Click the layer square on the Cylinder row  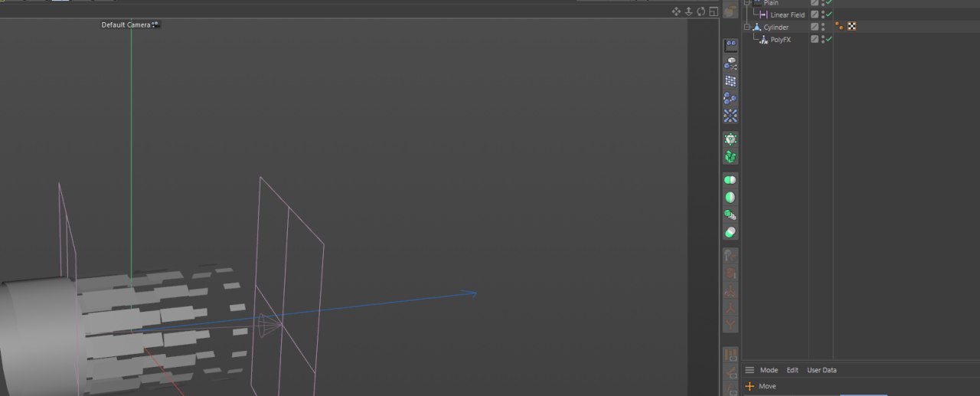pos(815,27)
